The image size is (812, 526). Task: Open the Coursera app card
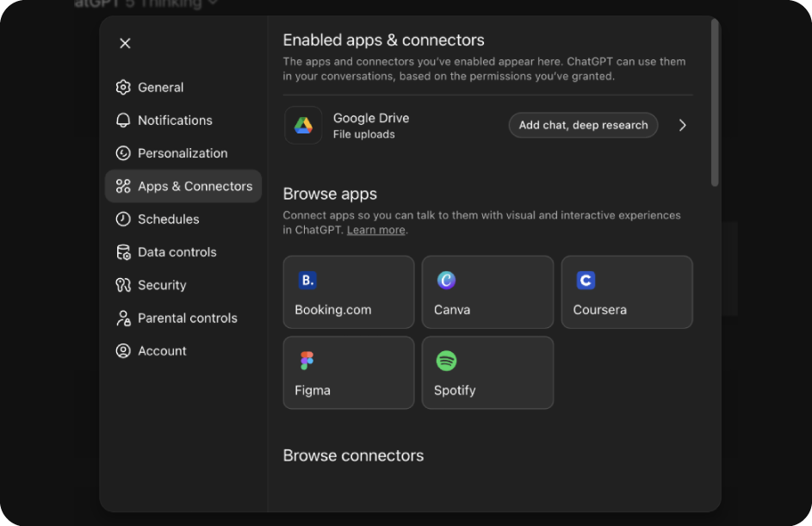627,292
